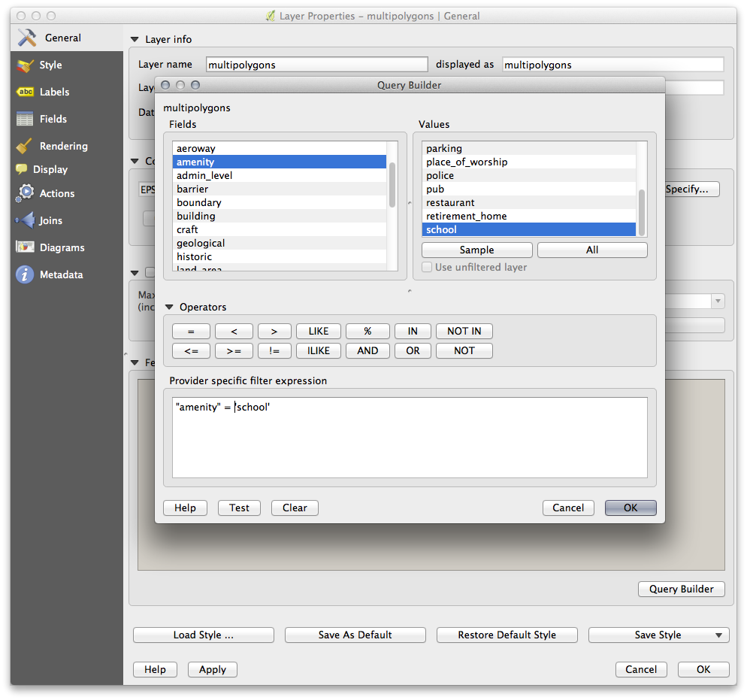Screen dimensions: 747x700
Task: Collapse the Operators section triangle
Action: tap(170, 307)
